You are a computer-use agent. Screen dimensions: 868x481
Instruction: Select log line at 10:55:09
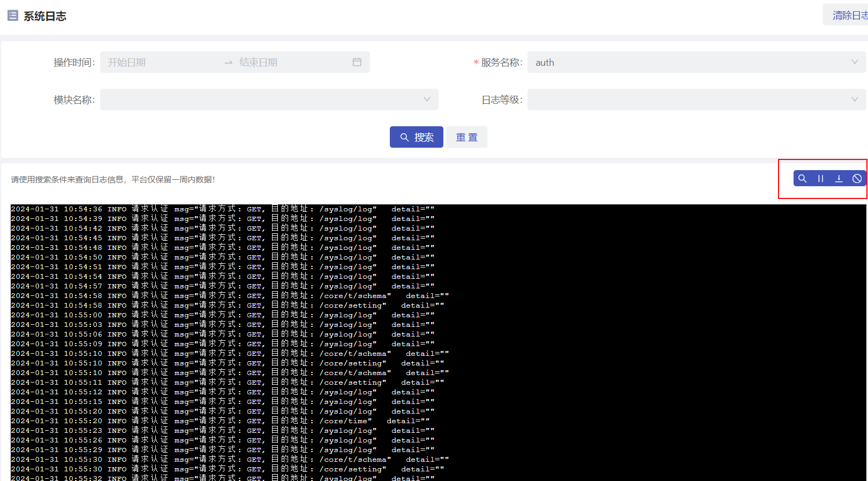click(x=223, y=344)
